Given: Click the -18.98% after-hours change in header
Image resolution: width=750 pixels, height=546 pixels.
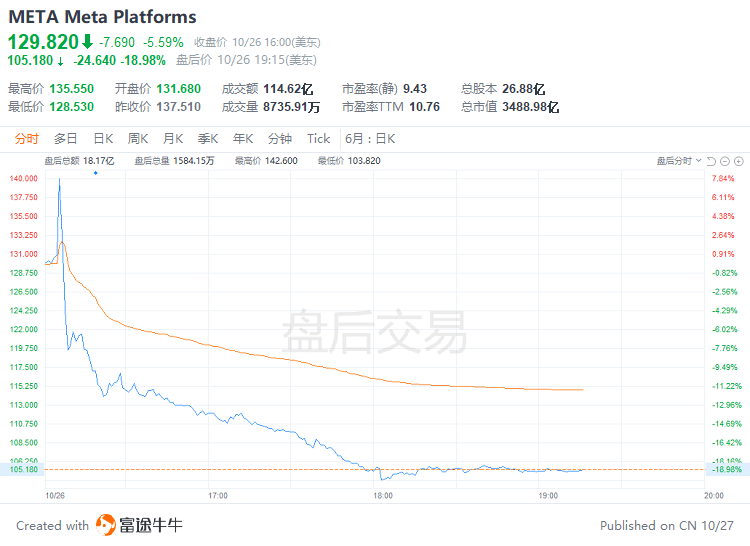Looking at the screenshot, I should (143, 60).
